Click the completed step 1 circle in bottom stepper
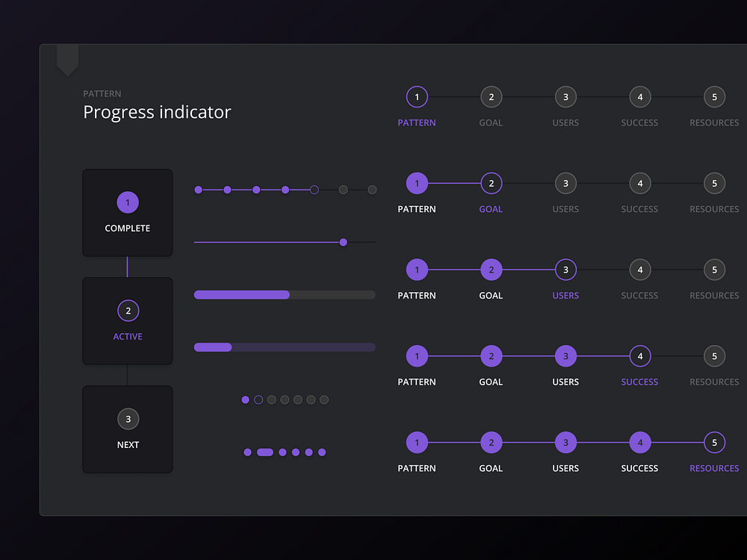Image resolution: width=747 pixels, height=560 pixels. (417, 442)
